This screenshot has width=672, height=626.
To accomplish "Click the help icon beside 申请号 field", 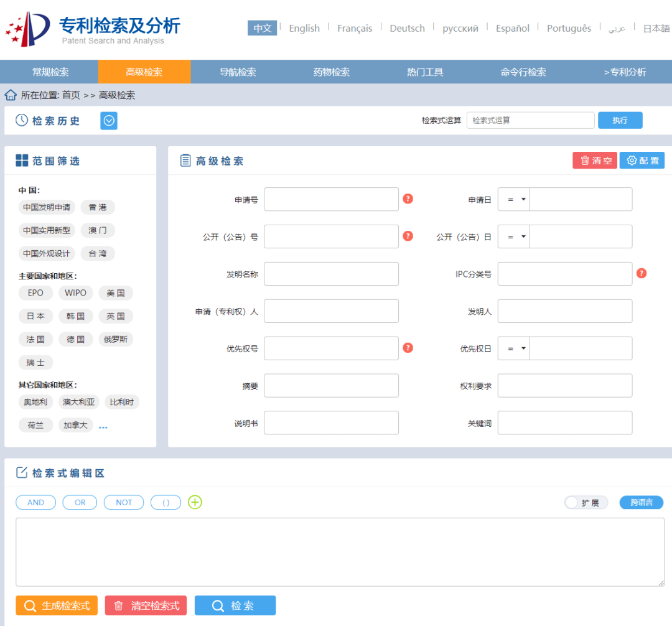I will click(x=408, y=199).
